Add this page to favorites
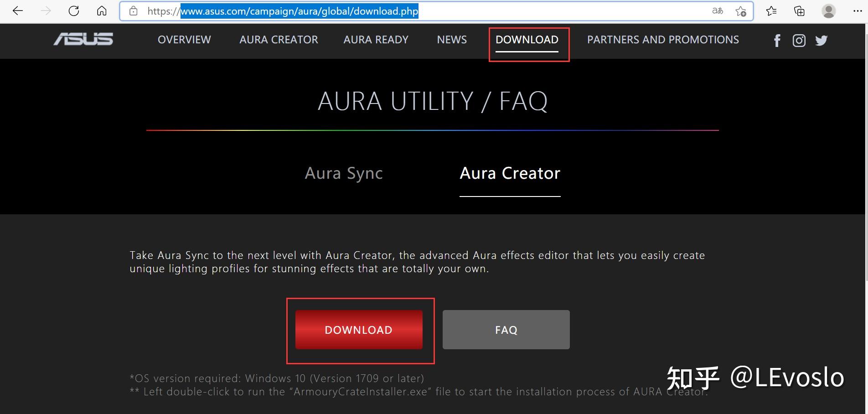This screenshot has height=414, width=868. click(741, 10)
